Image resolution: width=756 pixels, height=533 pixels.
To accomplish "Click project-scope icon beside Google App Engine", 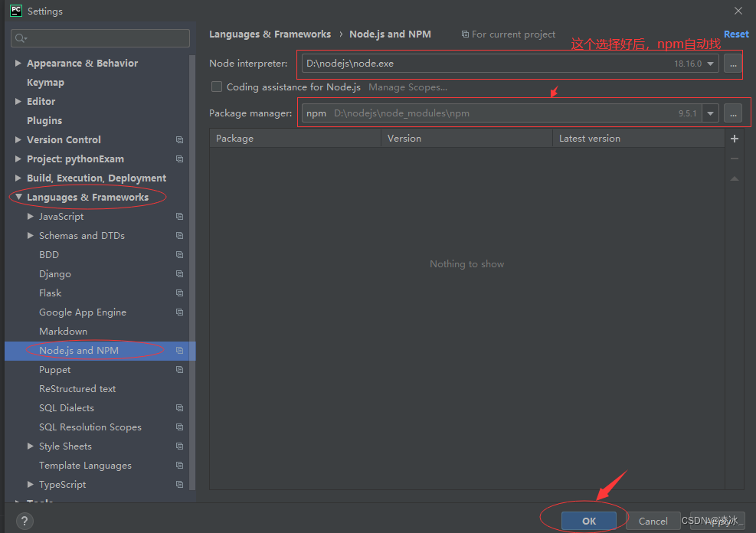I will tap(179, 312).
